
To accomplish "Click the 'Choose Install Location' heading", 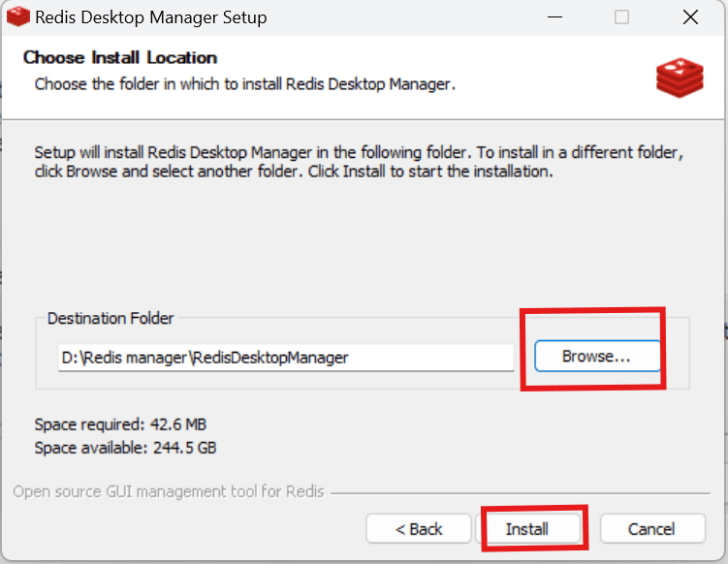I will click(x=120, y=57).
